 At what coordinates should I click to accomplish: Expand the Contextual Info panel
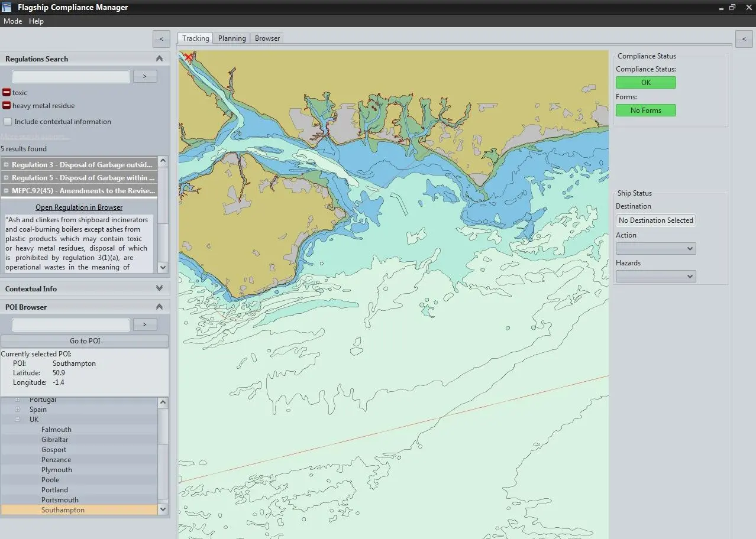click(159, 288)
